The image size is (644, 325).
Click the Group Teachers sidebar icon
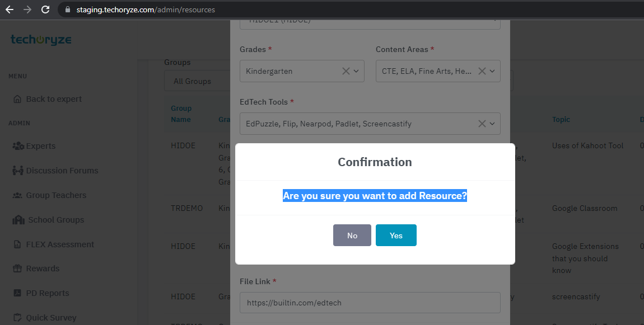pos(18,195)
